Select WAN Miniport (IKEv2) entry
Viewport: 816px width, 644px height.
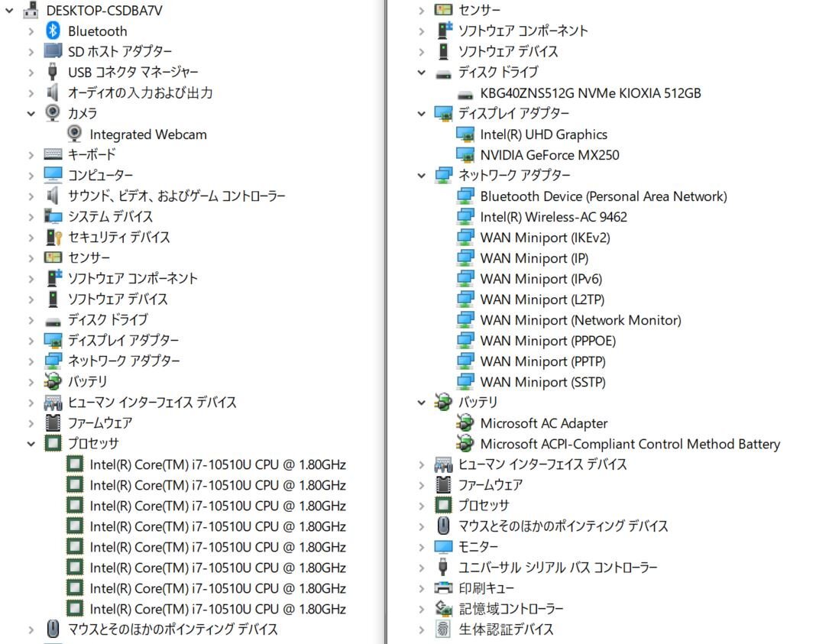click(544, 238)
